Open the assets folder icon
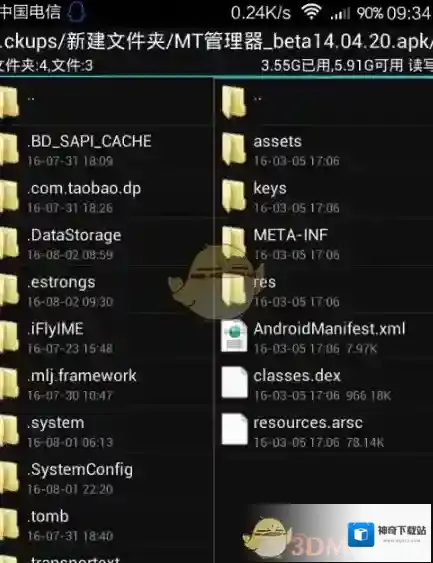This screenshot has width=433, height=563. 234,148
